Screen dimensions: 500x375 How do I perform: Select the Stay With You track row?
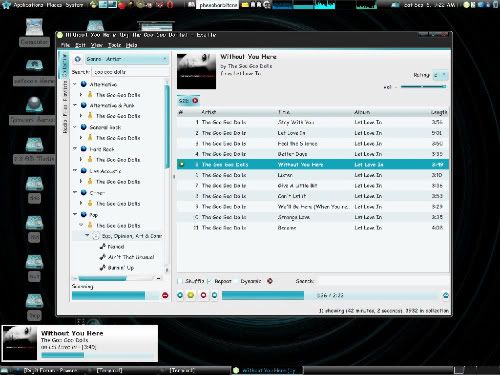point(313,122)
